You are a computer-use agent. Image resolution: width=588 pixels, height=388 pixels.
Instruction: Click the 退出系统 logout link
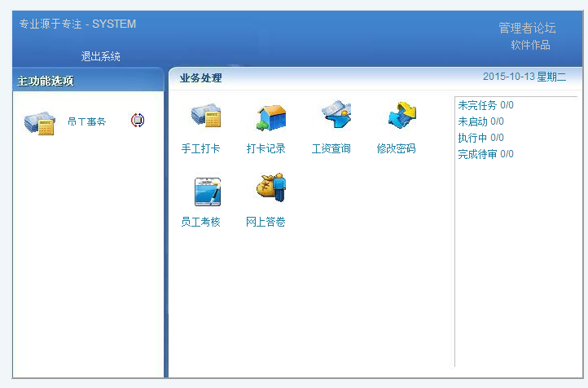point(100,56)
